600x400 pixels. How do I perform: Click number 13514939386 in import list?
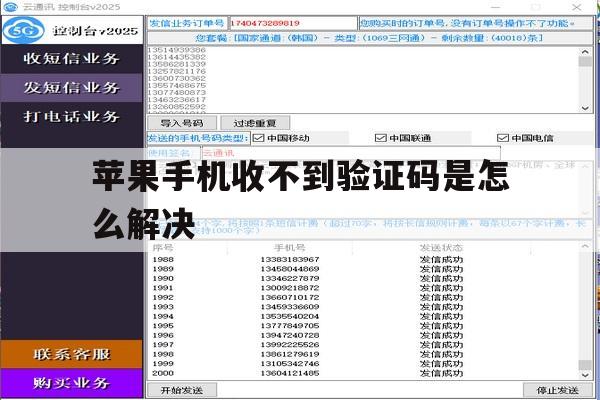click(x=177, y=50)
